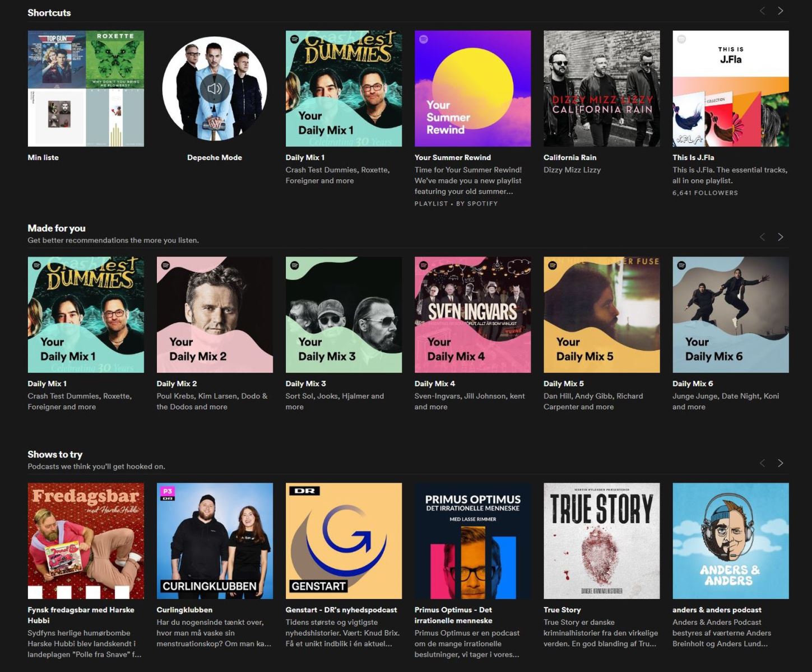Open Daily Mix 1 cover in Shortcuts
This screenshot has width=812, height=672.
(x=344, y=88)
